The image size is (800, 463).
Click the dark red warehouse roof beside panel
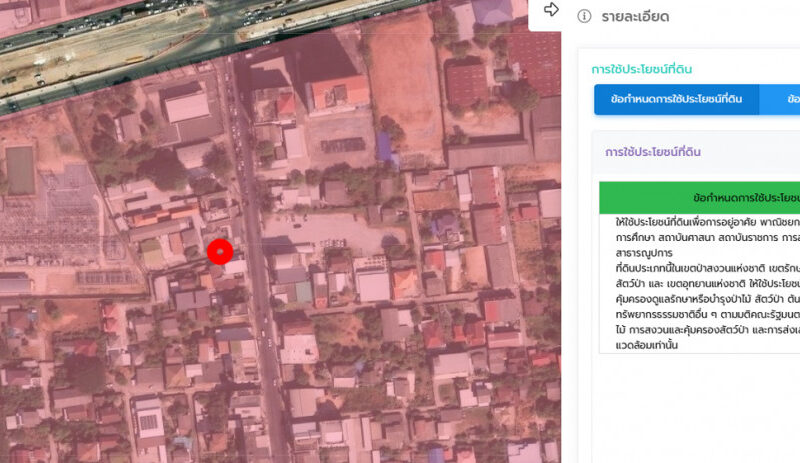click(467, 85)
